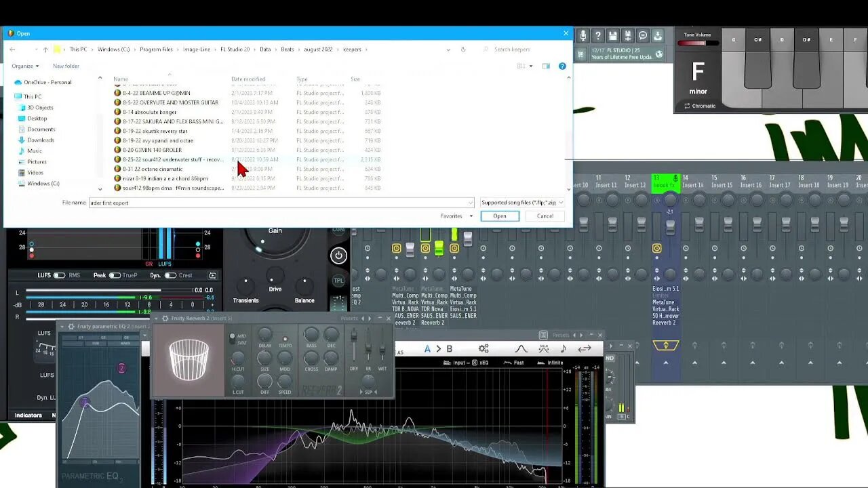The height and width of the screenshot is (488, 868).
Task: Select file 8-14 absoulute banger
Action: [x=149, y=112]
